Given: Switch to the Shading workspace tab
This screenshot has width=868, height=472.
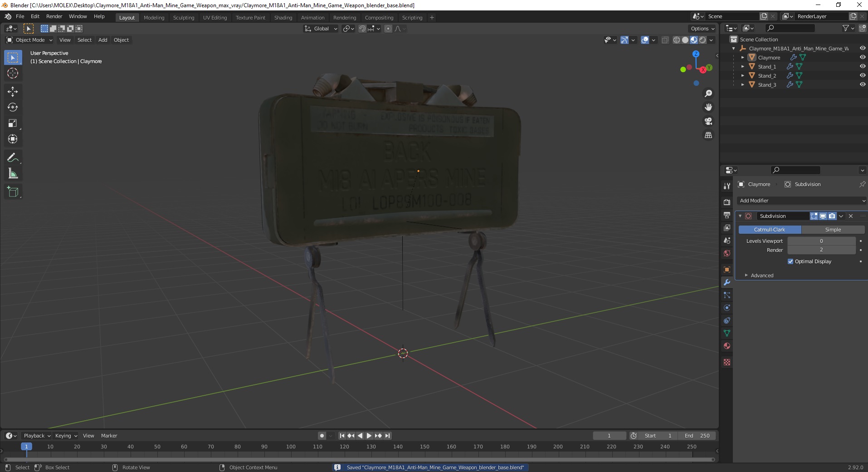Looking at the screenshot, I should tap(283, 18).
